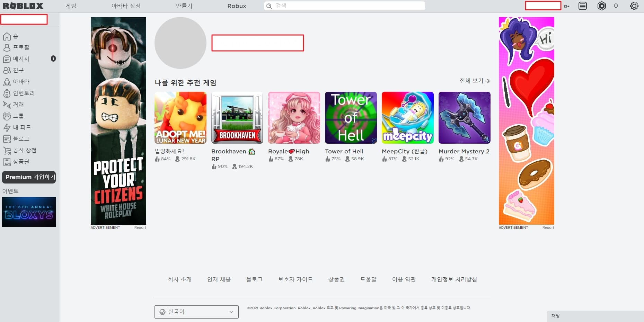Open the Robux menu in top bar
Viewport: 644px width, 322px height.
point(237,6)
